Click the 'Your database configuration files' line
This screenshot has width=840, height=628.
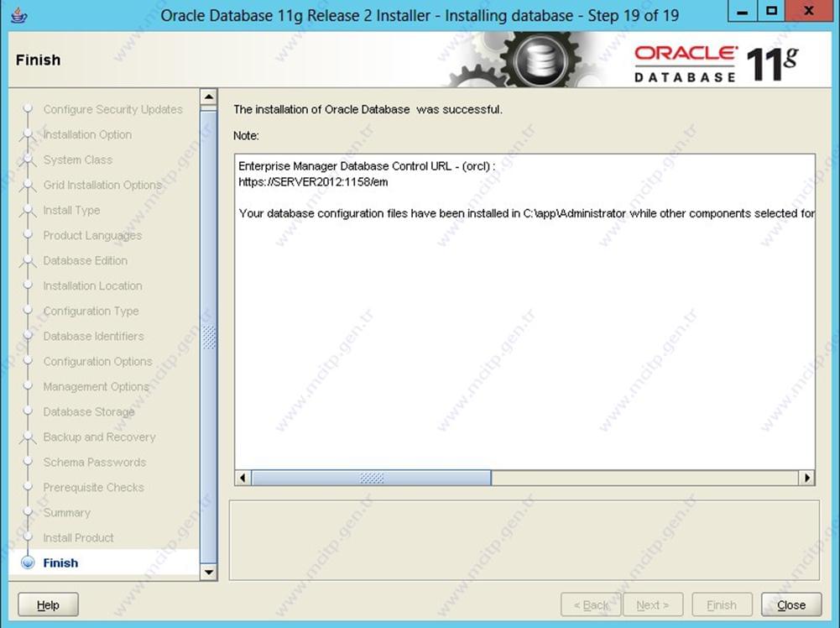pos(527,213)
